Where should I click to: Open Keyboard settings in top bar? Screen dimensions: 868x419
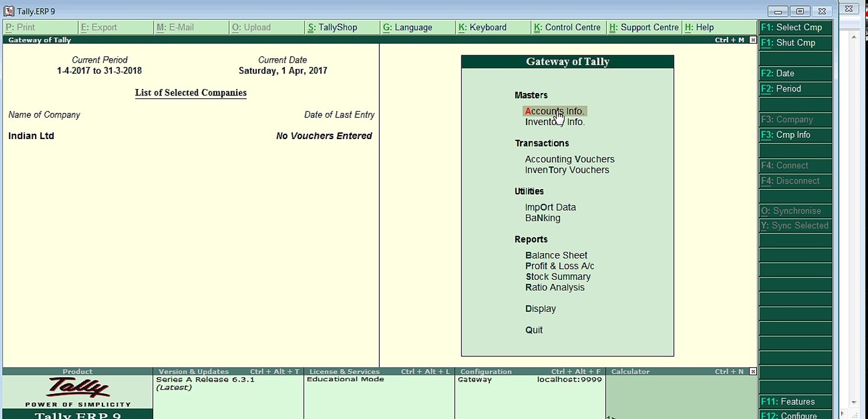[493, 27]
